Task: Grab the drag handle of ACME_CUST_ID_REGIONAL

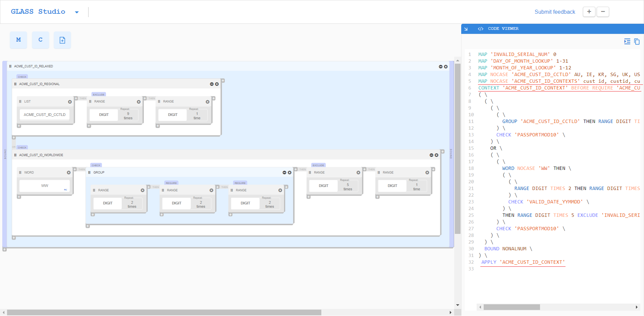Action: [15, 84]
